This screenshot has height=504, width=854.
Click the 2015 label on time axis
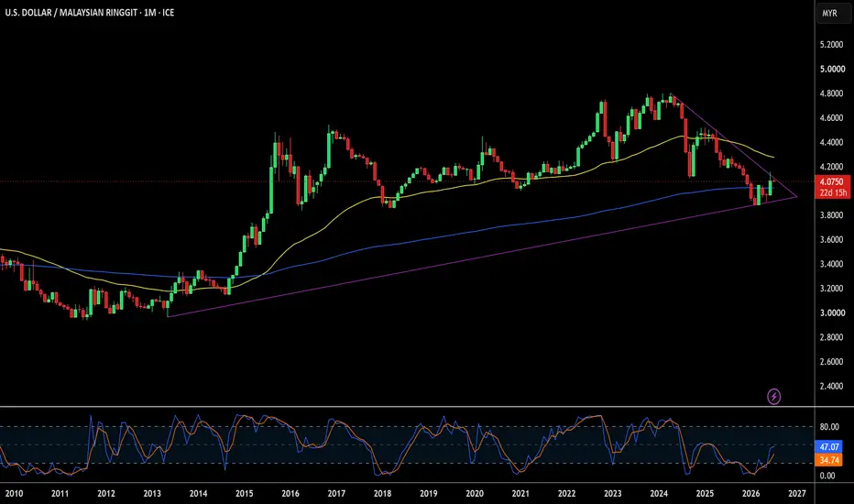click(x=245, y=494)
